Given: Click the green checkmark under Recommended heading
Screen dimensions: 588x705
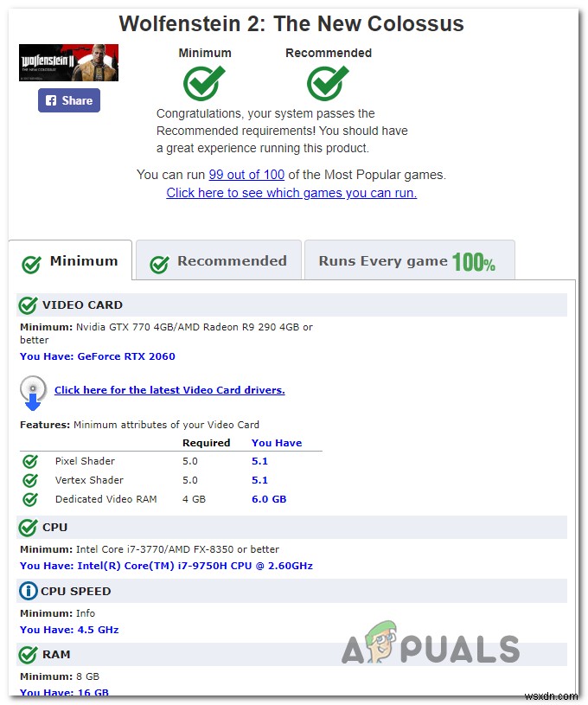Looking at the screenshot, I should tap(328, 83).
